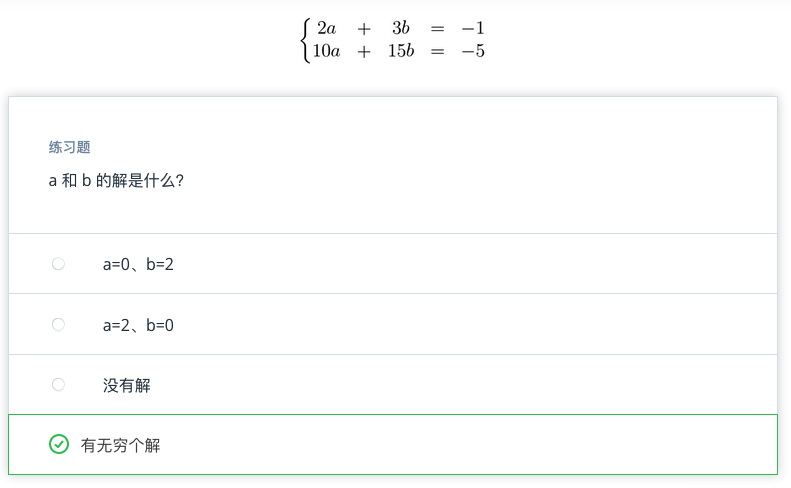
Task: Click the a=0、b=2 answer text
Action: tap(138, 264)
